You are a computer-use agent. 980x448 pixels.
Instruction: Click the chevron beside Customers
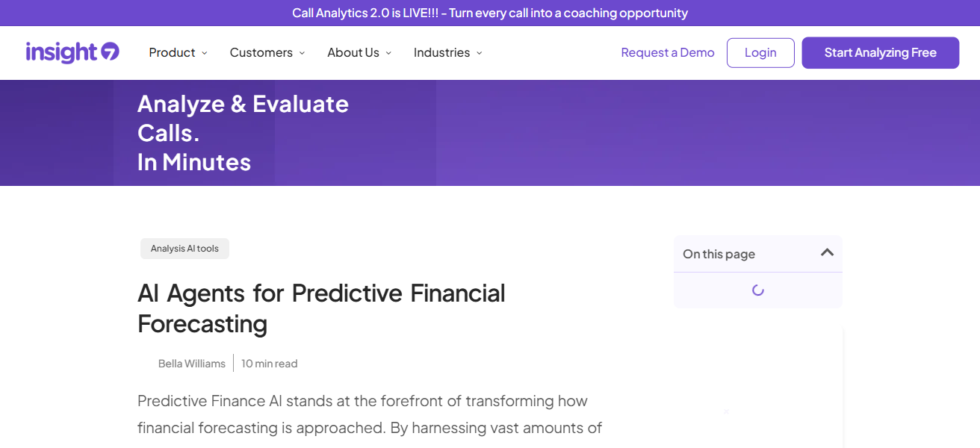(x=302, y=53)
